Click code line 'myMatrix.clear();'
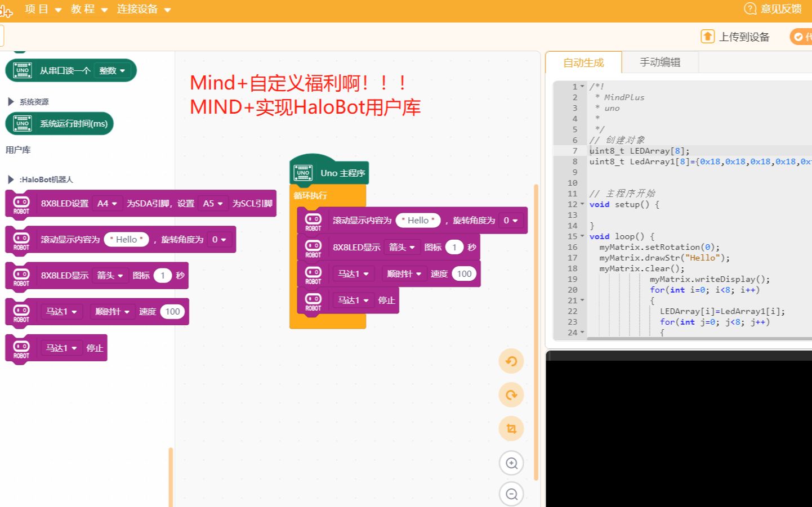The width and height of the screenshot is (812, 507). point(642,268)
